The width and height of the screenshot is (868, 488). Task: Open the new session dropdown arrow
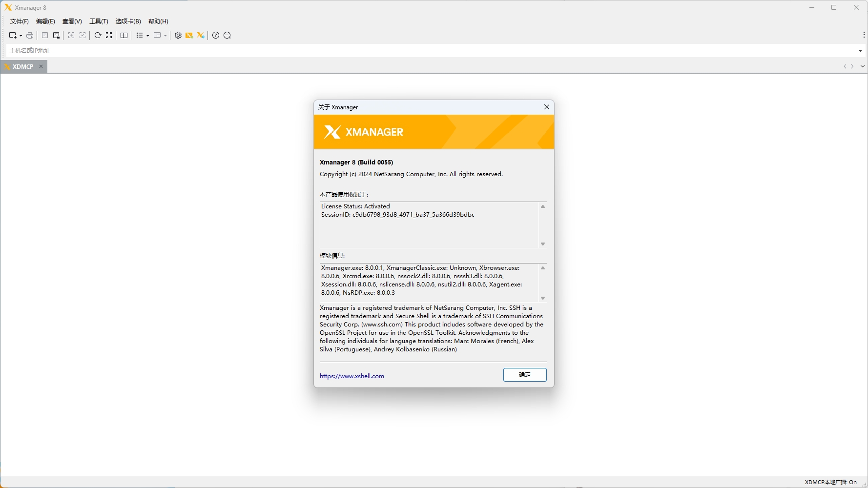pyautogui.click(x=21, y=35)
